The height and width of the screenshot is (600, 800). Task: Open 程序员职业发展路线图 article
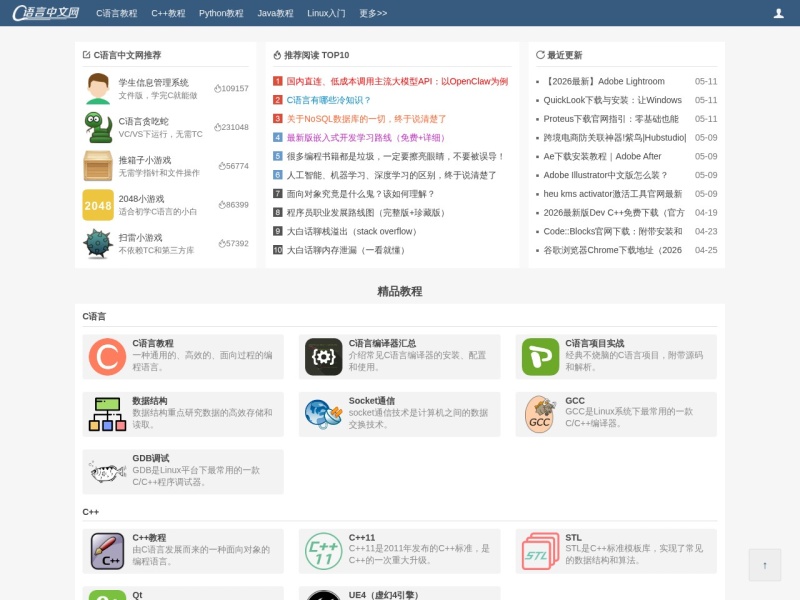click(367, 213)
